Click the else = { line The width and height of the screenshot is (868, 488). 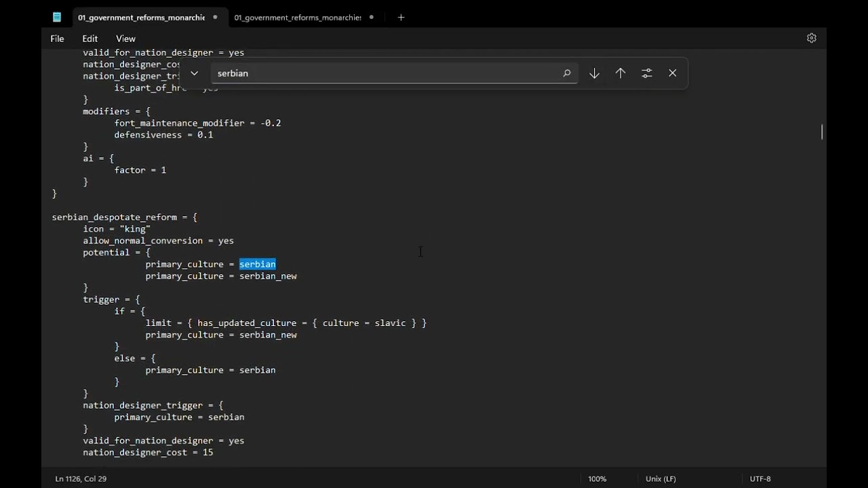[x=135, y=359]
